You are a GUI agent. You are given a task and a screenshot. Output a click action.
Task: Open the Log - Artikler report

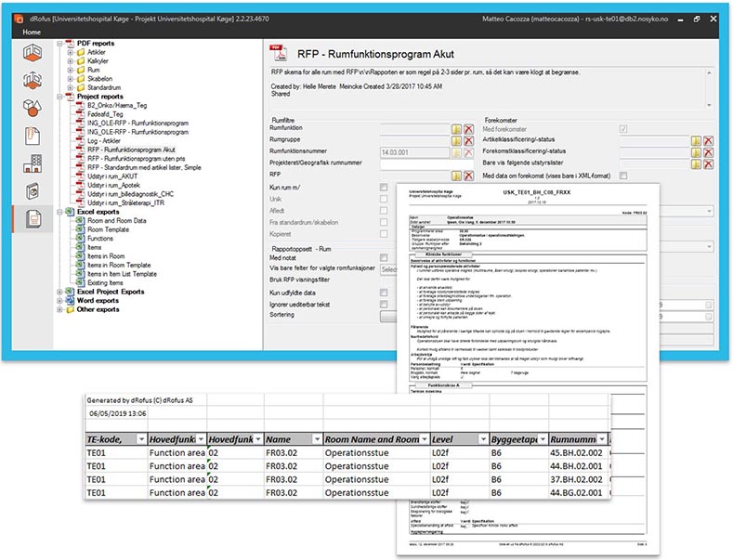(104, 141)
